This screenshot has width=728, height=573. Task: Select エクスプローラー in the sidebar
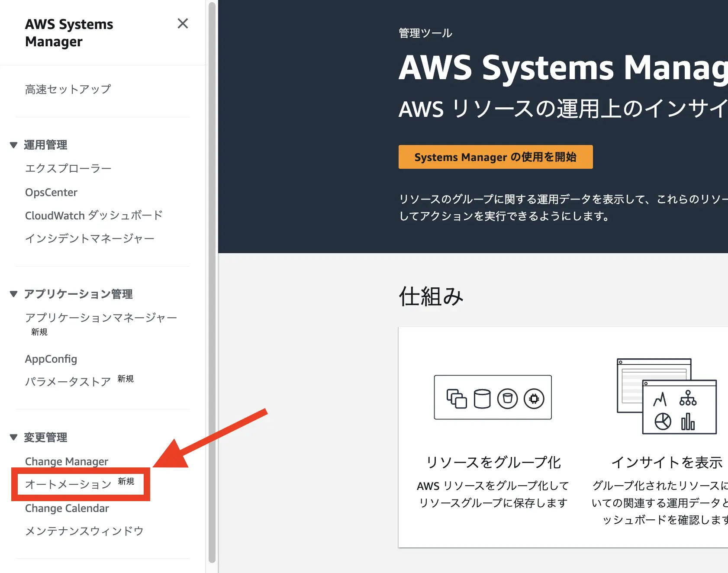pyautogui.click(x=68, y=168)
